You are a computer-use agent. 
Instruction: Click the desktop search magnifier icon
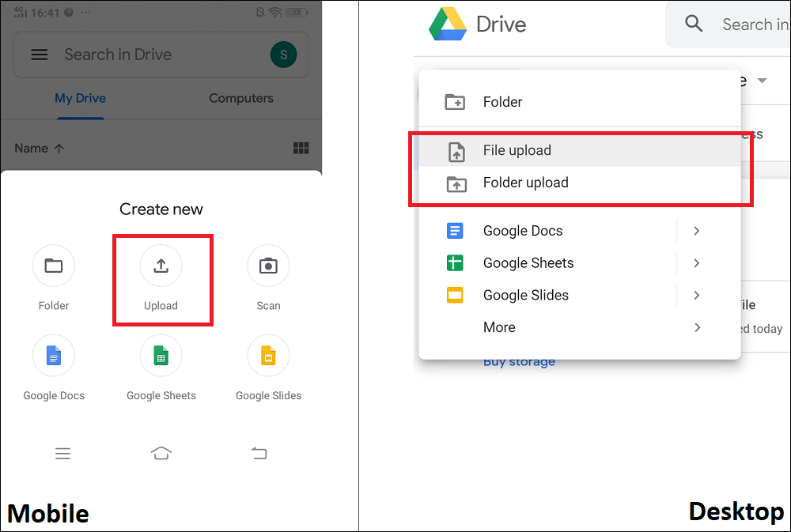pos(694,23)
